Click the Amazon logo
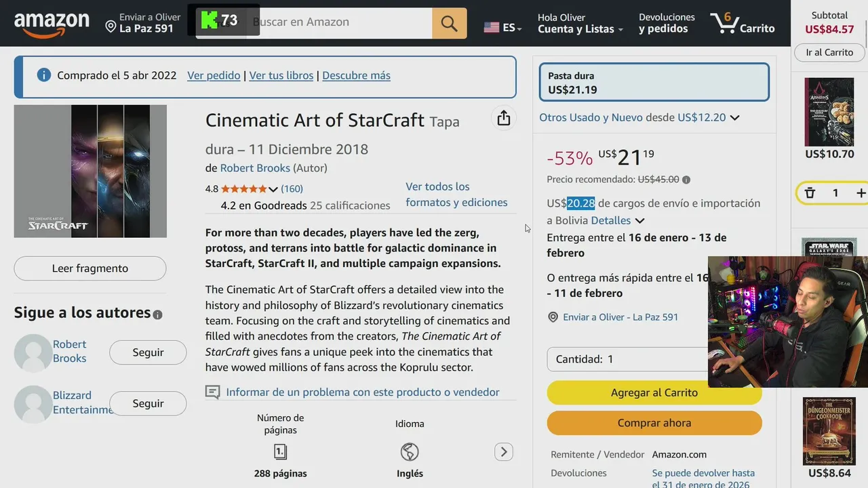Image resolution: width=868 pixels, height=488 pixels. tap(52, 24)
